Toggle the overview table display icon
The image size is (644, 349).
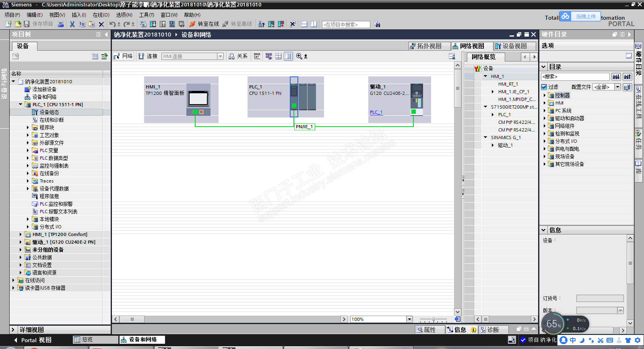(x=288, y=56)
